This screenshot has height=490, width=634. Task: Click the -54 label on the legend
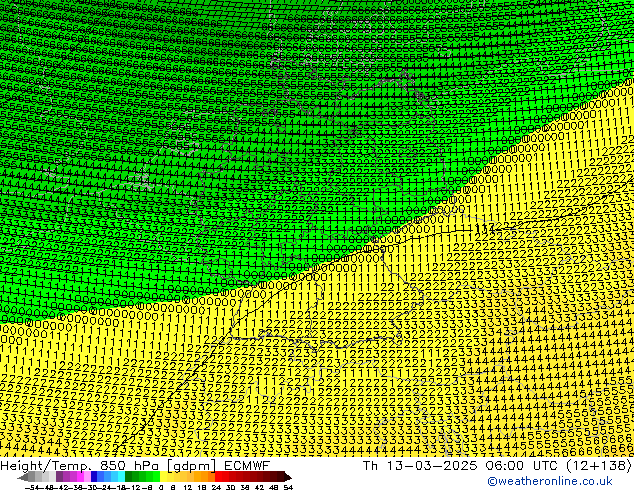[32, 488]
